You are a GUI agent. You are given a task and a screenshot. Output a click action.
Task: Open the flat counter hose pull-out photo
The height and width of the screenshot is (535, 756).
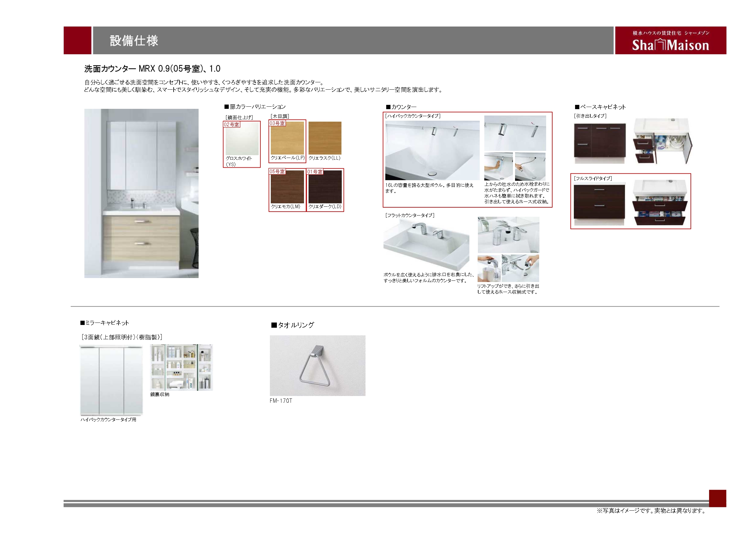[x=520, y=268]
